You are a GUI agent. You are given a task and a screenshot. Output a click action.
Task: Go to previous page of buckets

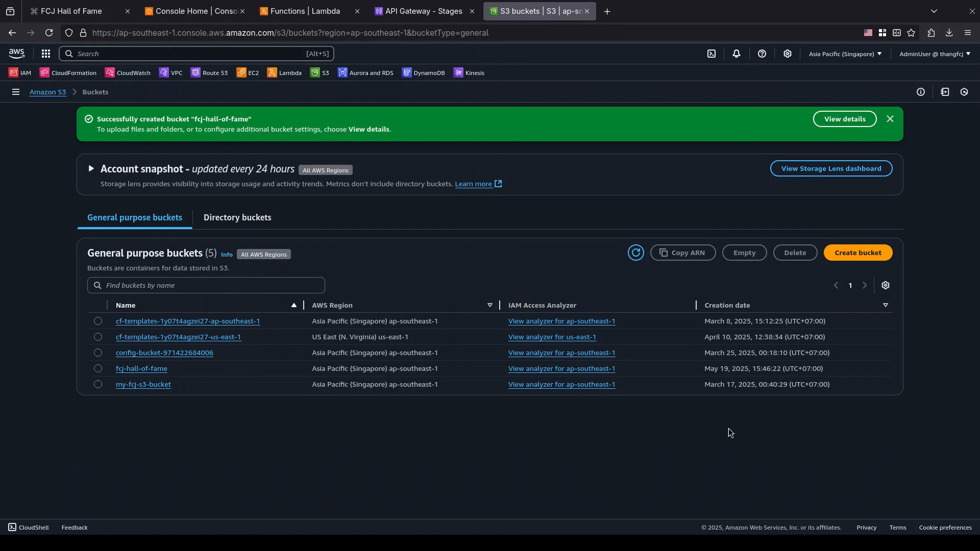coord(836,285)
